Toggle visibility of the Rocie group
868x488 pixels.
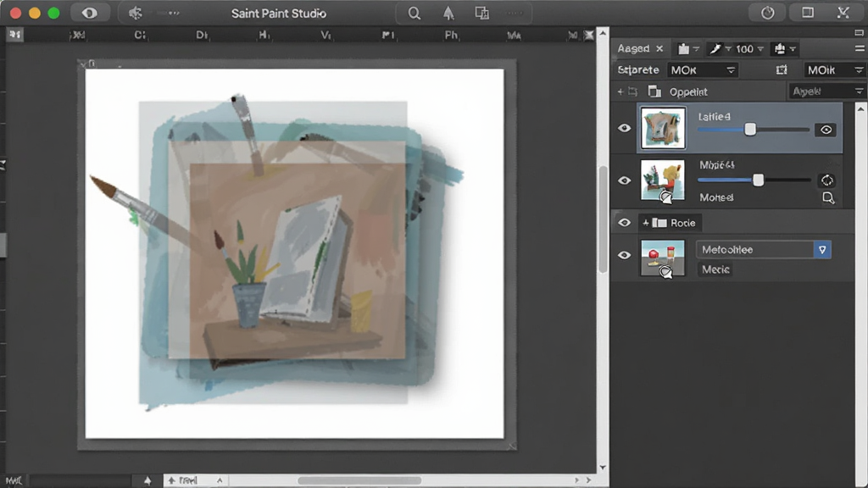coord(625,223)
